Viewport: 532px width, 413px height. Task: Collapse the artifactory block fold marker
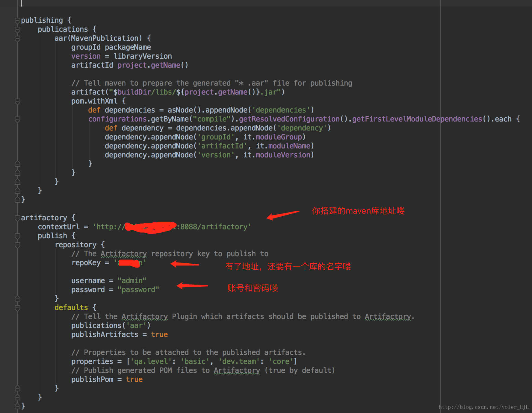(x=17, y=218)
